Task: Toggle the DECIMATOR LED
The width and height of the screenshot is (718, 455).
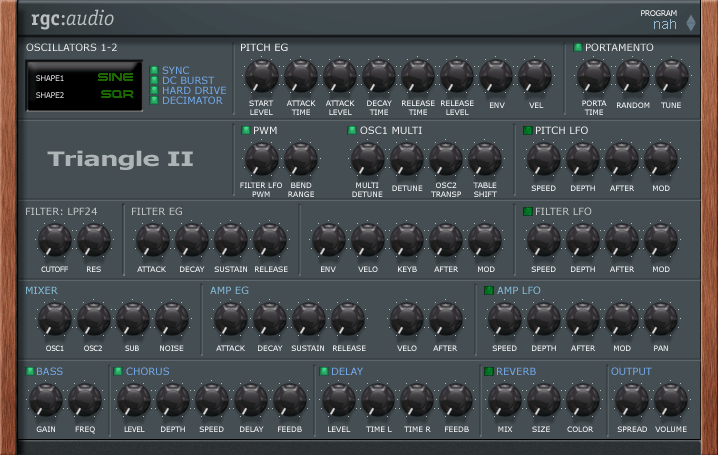Action: point(154,100)
